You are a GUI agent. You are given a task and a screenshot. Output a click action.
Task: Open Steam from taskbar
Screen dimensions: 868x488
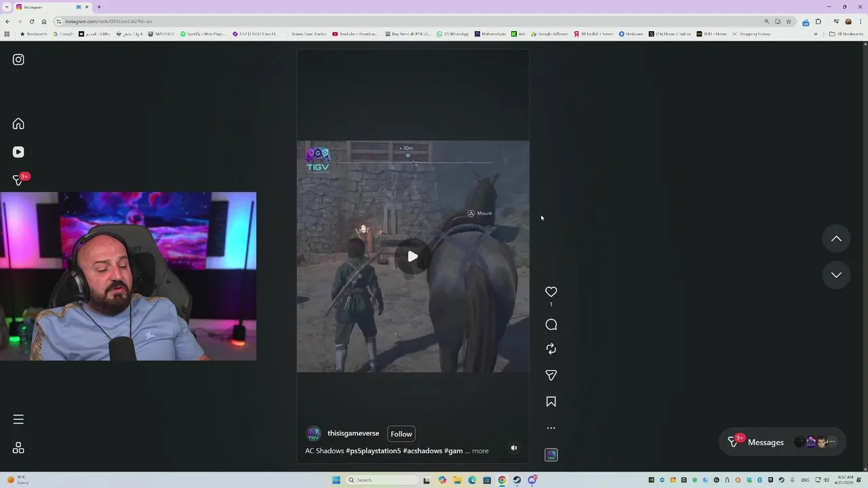[x=517, y=480]
